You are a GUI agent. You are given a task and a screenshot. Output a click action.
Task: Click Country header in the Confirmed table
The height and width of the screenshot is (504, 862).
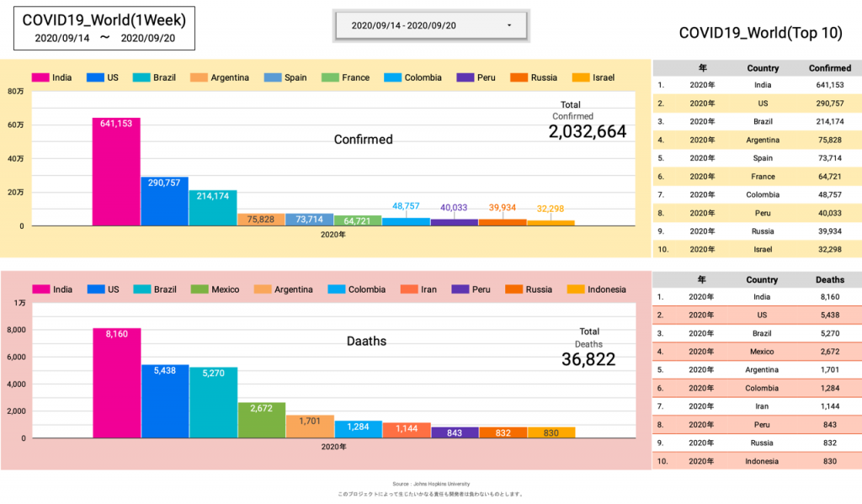(763, 68)
